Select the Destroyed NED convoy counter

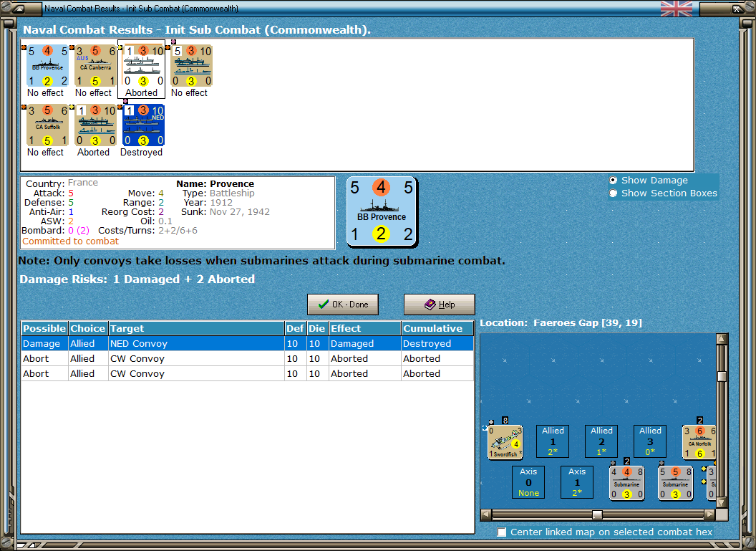click(x=143, y=125)
